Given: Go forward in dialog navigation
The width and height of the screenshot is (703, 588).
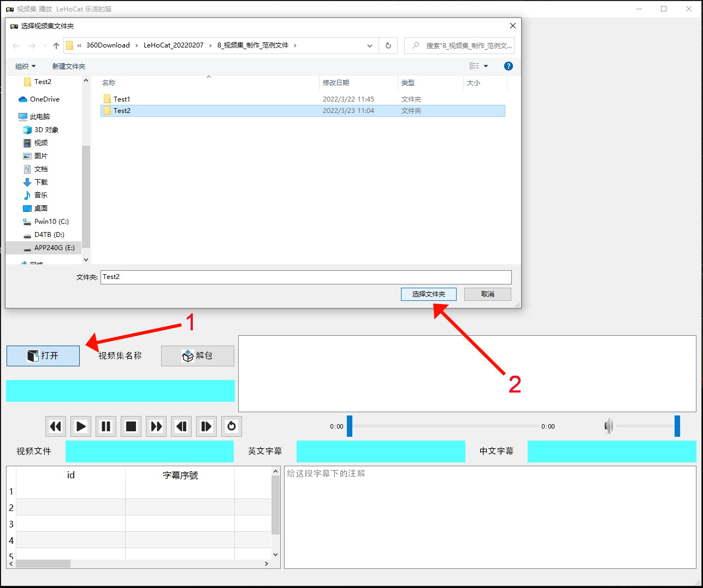Looking at the screenshot, I should pyautogui.click(x=32, y=46).
